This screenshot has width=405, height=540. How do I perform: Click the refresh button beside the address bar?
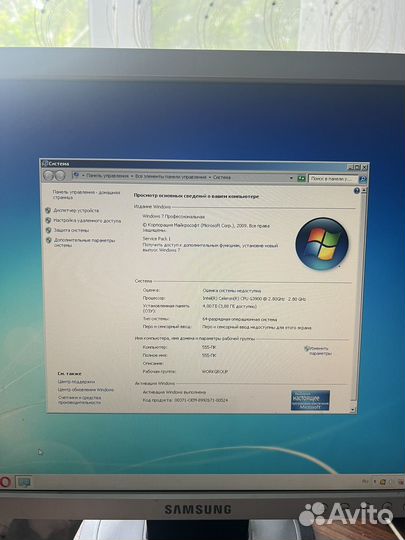(x=301, y=178)
